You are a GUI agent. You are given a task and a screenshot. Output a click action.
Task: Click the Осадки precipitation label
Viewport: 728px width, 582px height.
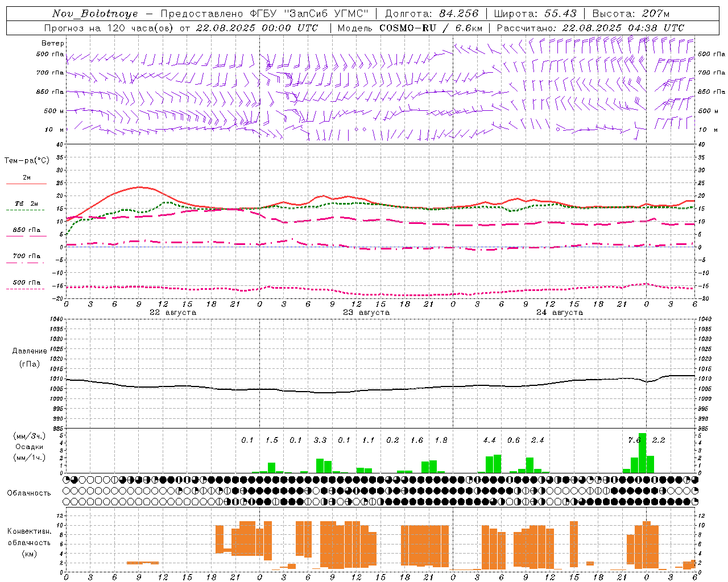click(30, 447)
